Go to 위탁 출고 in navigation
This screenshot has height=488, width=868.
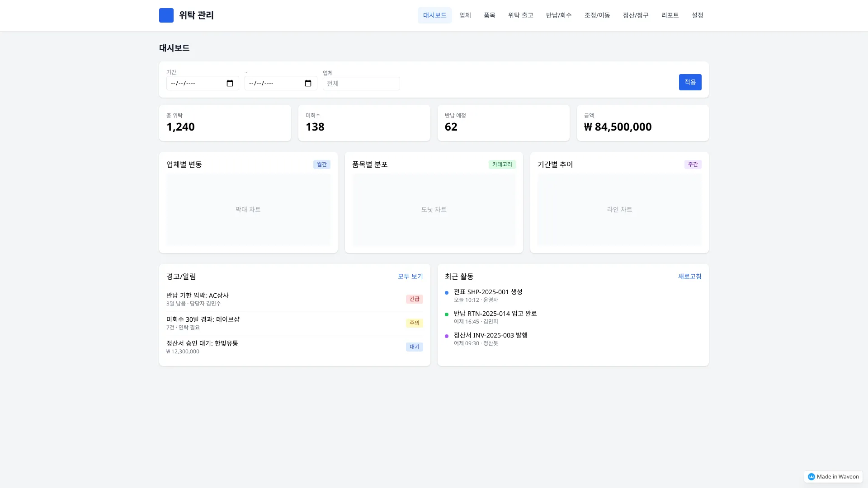(x=520, y=15)
